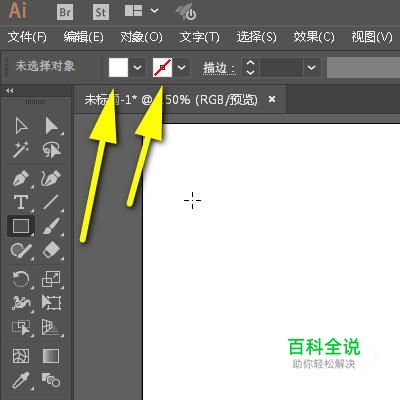Collapse the tools panel double arrows

click(10, 91)
